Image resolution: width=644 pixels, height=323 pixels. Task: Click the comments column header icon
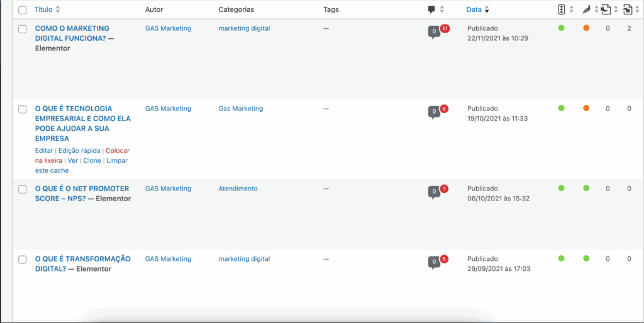point(431,9)
